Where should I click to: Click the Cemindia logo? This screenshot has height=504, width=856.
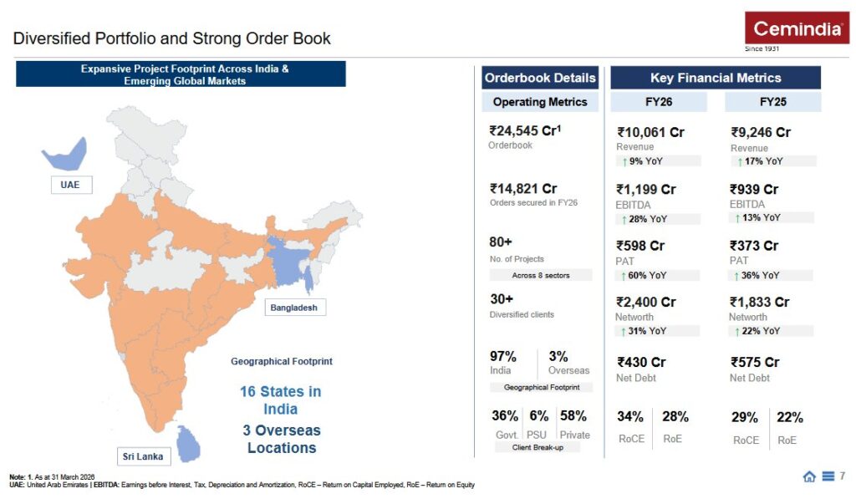tap(797, 28)
